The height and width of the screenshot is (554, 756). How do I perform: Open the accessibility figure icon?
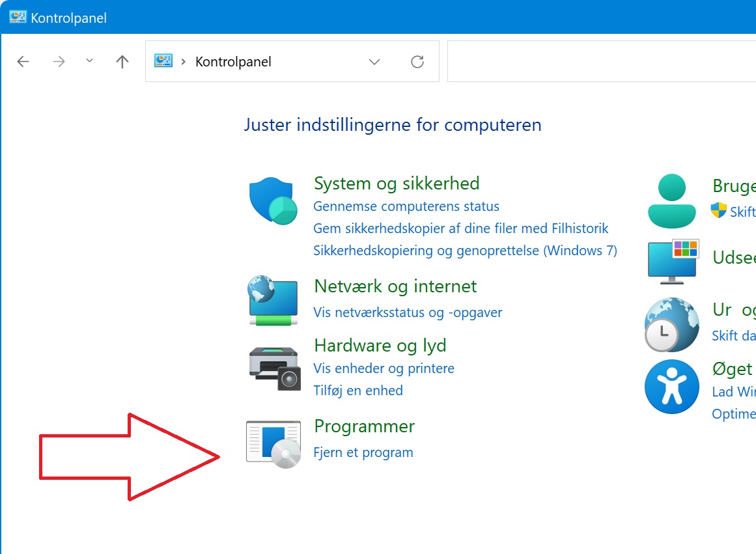pos(671,387)
